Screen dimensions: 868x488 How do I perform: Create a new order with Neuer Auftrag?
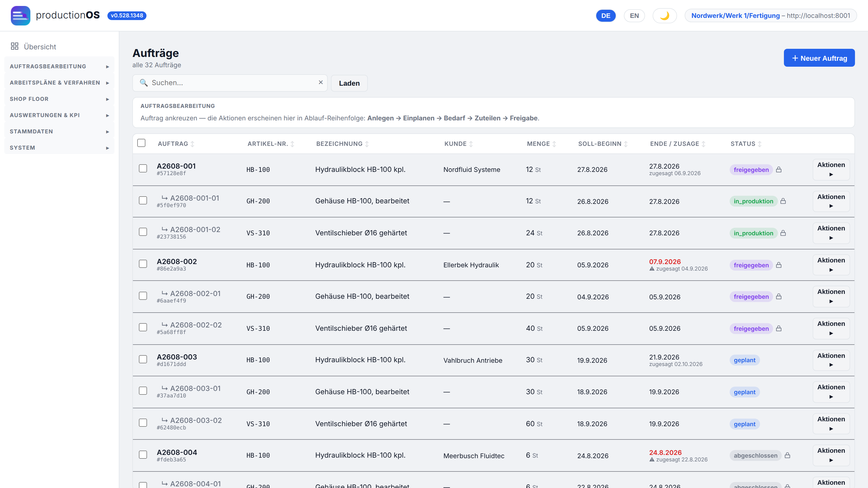click(x=819, y=58)
